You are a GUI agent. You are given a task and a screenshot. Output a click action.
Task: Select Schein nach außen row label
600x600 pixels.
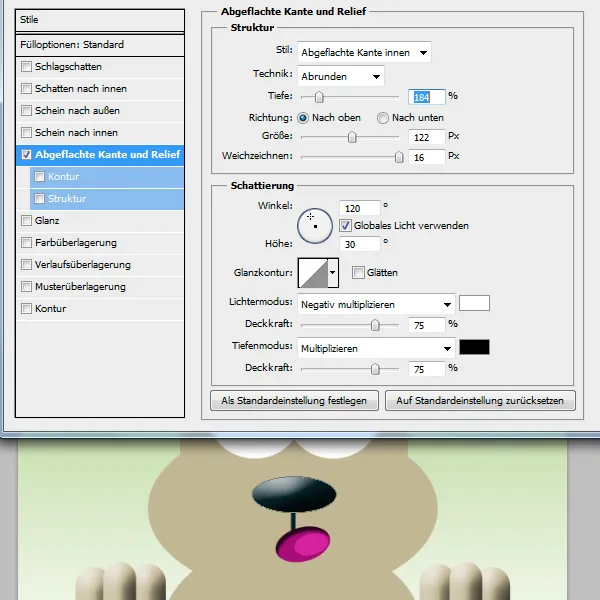coord(77,111)
